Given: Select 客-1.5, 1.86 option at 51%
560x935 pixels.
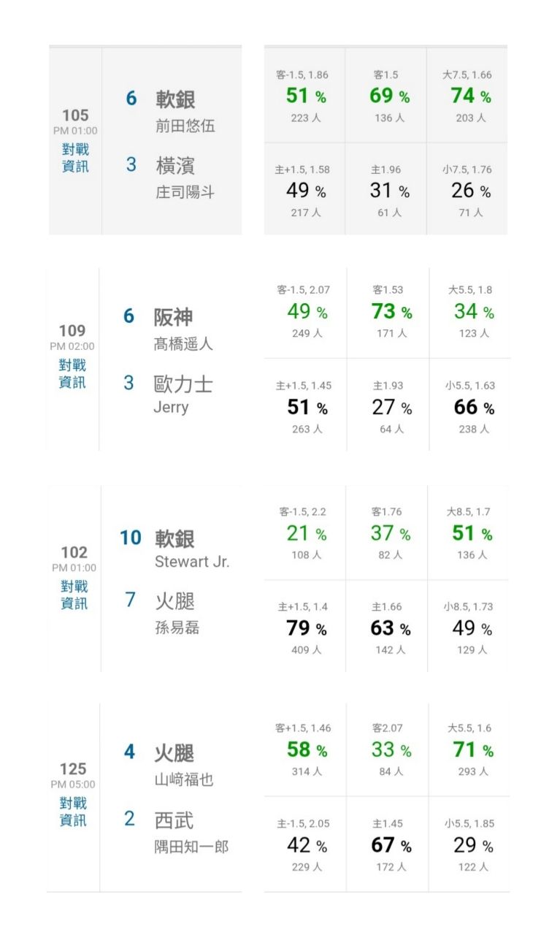Looking at the screenshot, I should tap(305, 96).
